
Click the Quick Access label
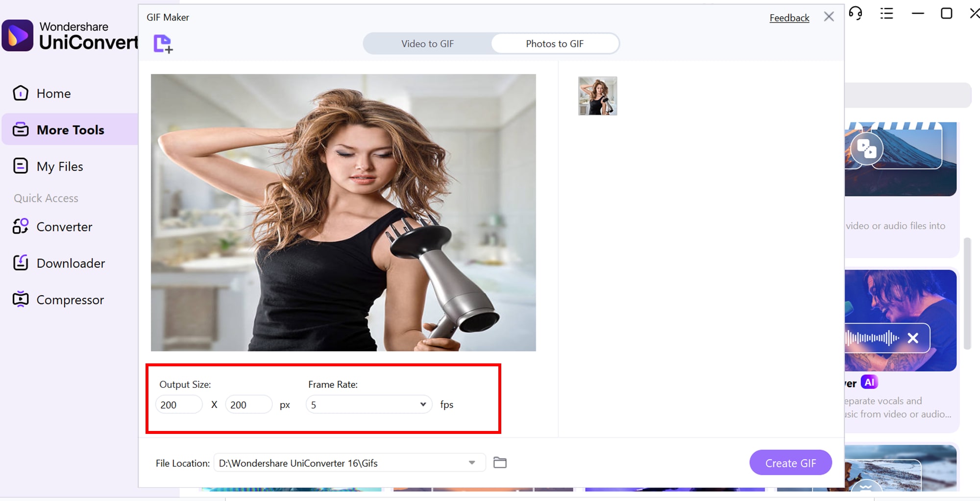pos(46,198)
